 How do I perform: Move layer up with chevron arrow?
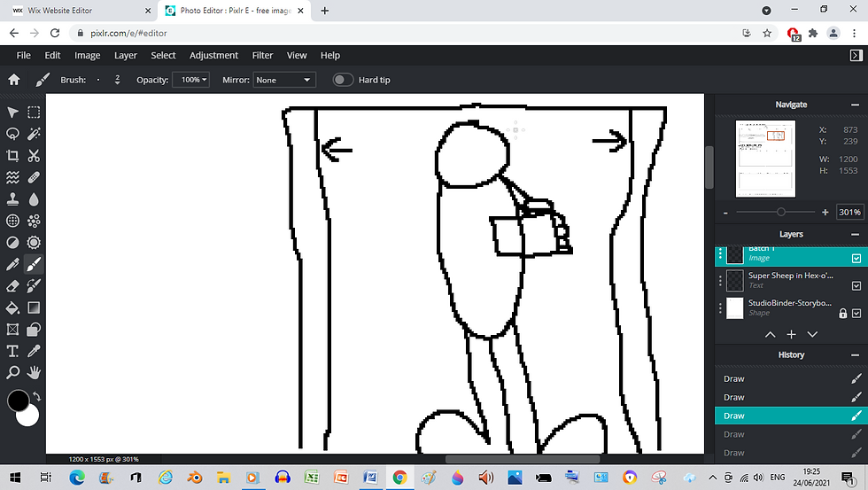click(x=770, y=334)
